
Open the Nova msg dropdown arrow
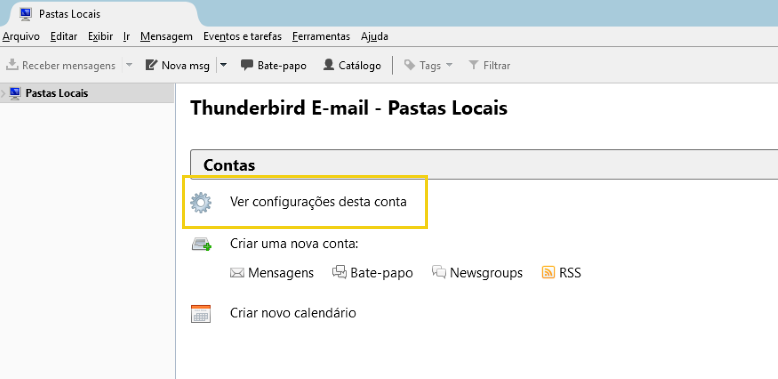(224, 65)
